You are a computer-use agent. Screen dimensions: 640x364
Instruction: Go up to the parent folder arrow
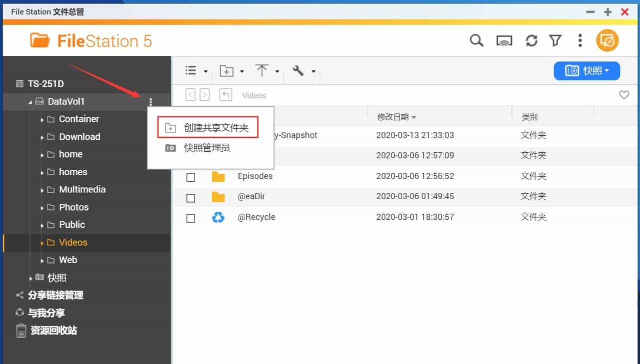coord(226,95)
